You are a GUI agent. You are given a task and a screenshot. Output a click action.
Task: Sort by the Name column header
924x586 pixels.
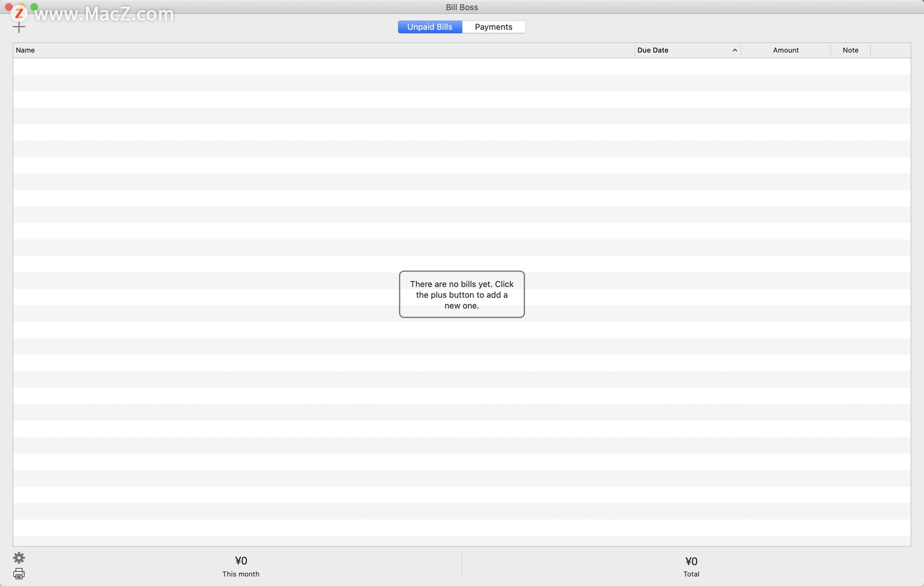(289, 50)
